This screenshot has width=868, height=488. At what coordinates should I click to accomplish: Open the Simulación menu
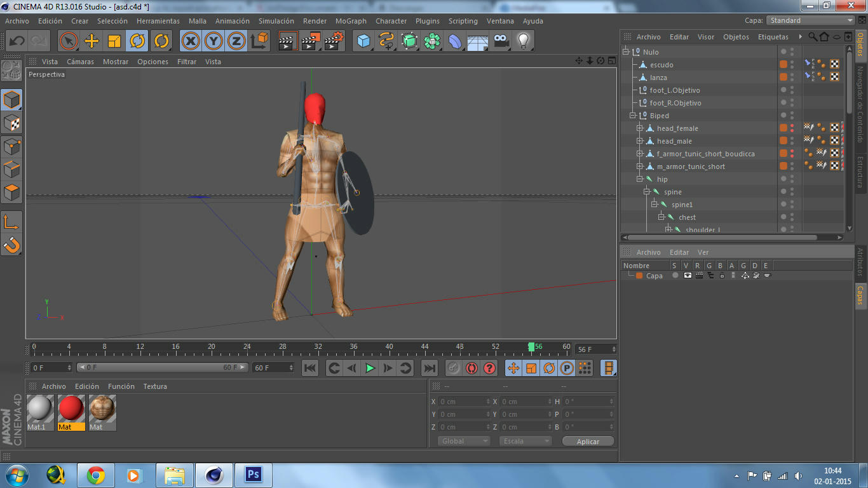[276, 21]
